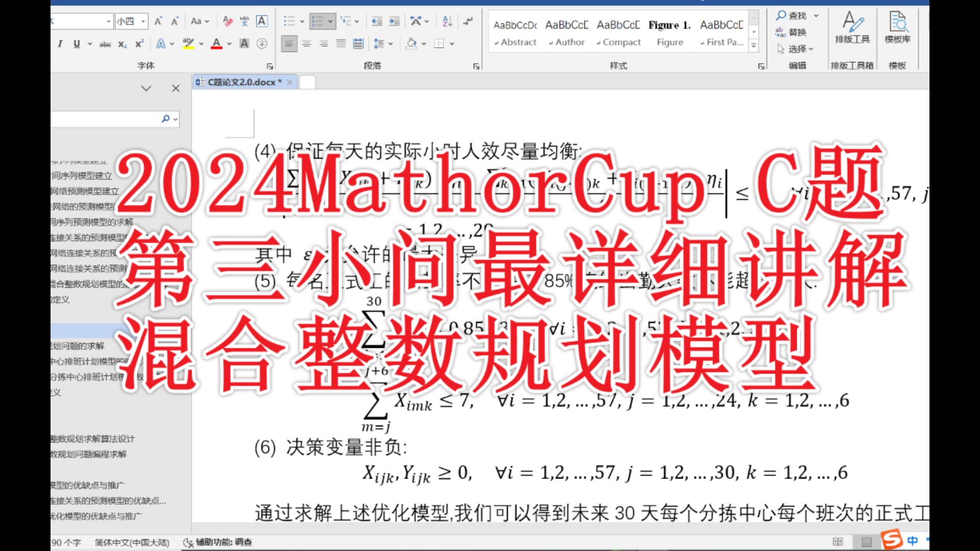Toggle strikethrough abc formatting
Screen dimensions: 980x551
105,44
